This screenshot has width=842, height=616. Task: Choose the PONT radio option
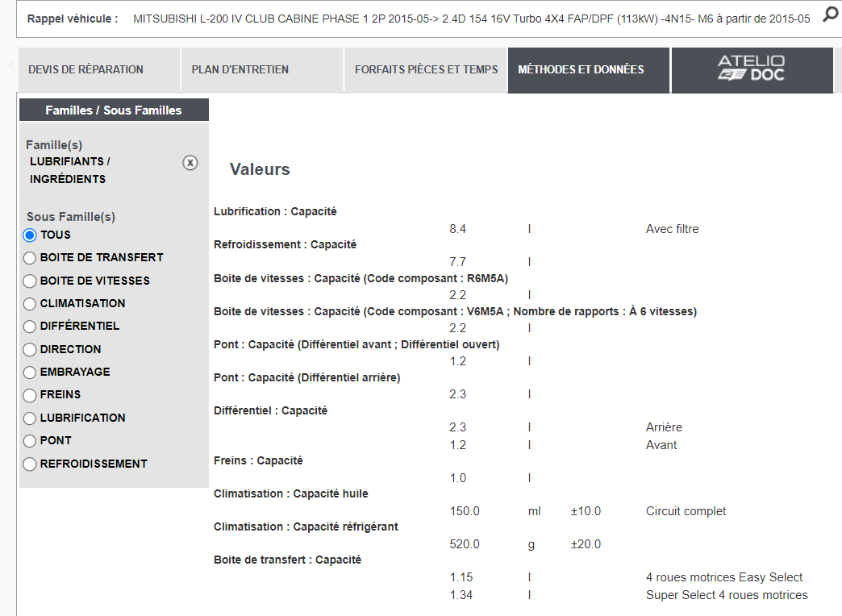pos(30,441)
